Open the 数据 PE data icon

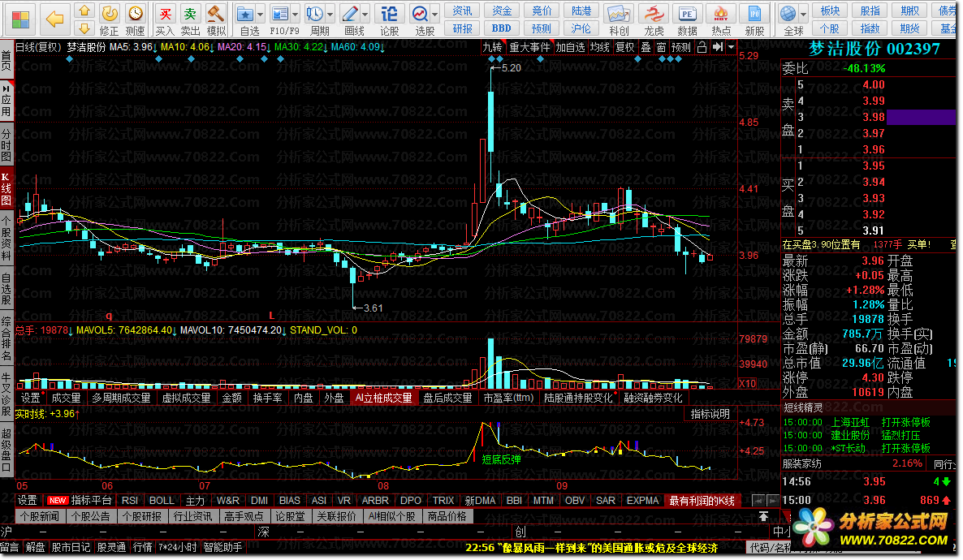[x=687, y=14]
